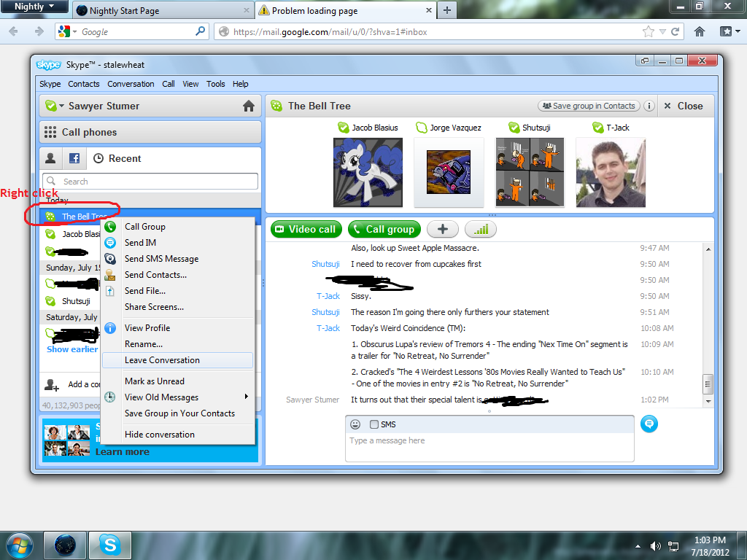The height and width of the screenshot is (560, 747).
Task: Click the blue send message button
Action: point(649,424)
